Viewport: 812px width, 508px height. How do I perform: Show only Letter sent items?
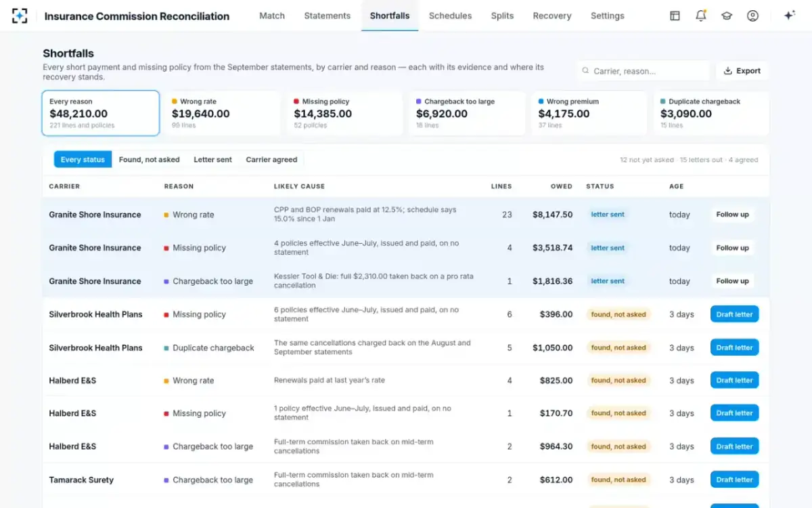click(212, 160)
